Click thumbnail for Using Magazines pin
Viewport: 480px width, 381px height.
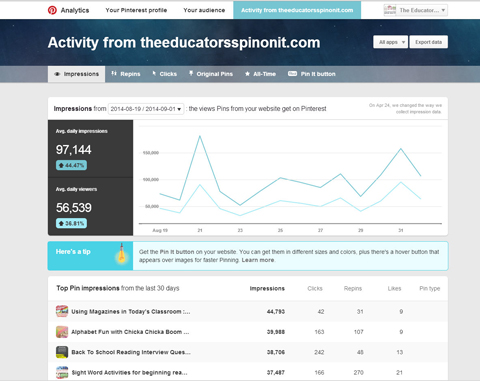click(x=62, y=311)
